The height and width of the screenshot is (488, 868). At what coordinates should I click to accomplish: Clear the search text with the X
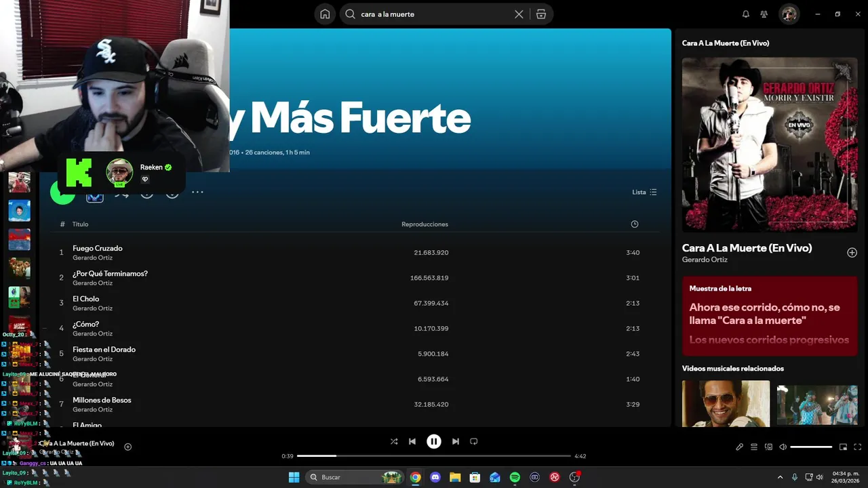pos(519,14)
